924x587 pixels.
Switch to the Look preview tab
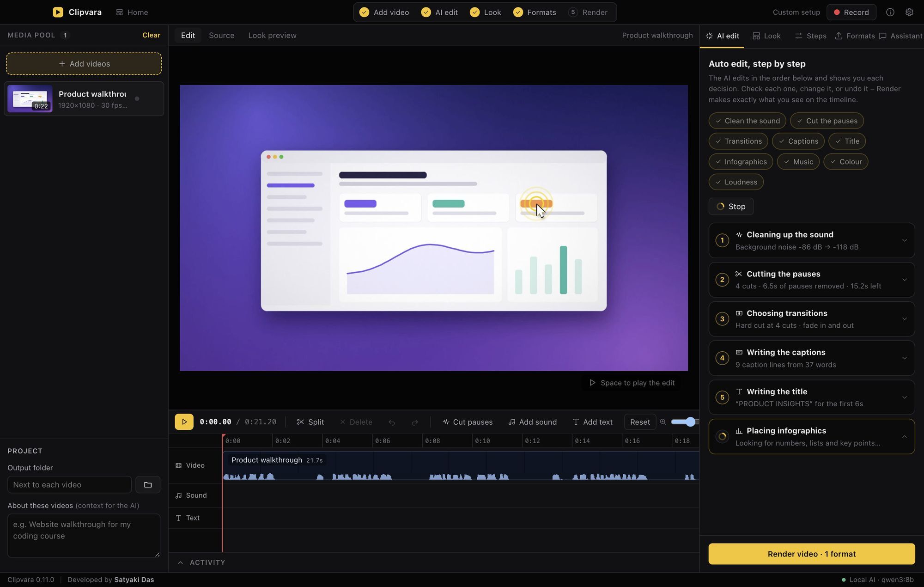click(x=272, y=36)
